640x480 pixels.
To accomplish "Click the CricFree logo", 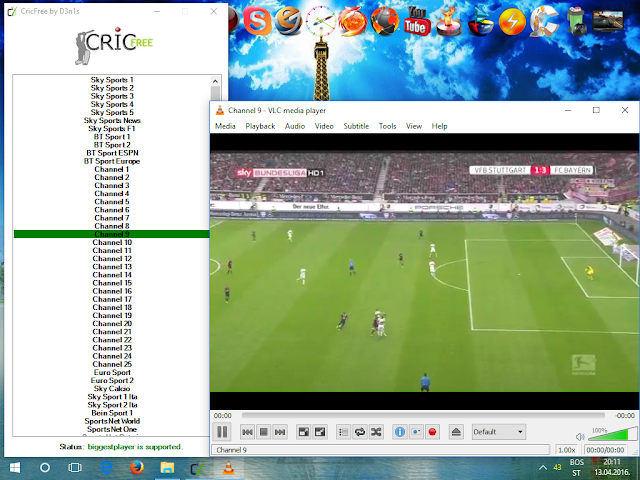I will (x=113, y=46).
